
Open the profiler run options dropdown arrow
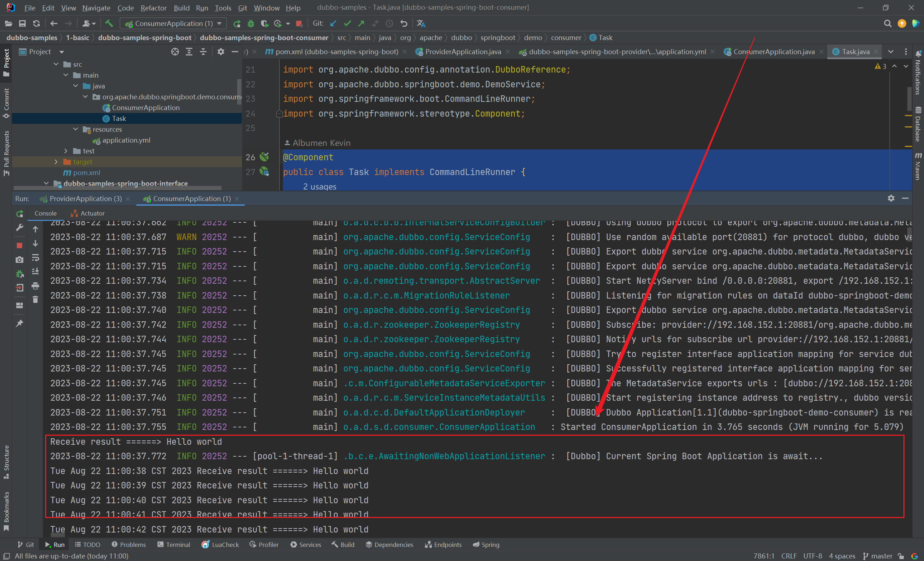288,23
